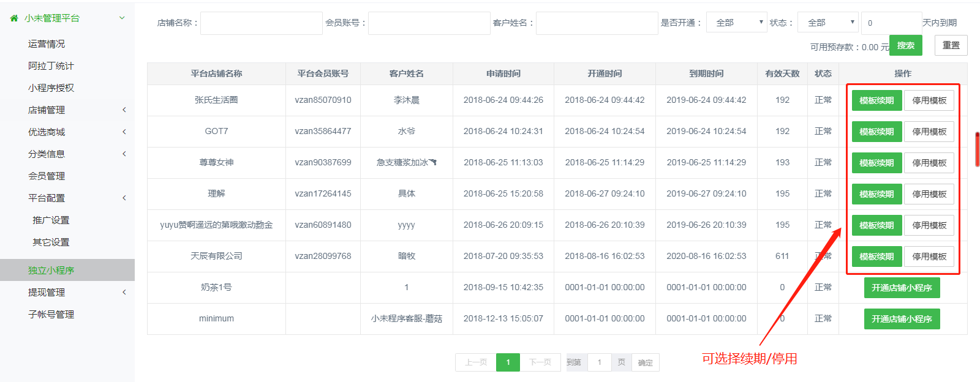The height and width of the screenshot is (382, 980).
Task: Select 子帐号管理 from the sidebar
Action: (x=51, y=315)
